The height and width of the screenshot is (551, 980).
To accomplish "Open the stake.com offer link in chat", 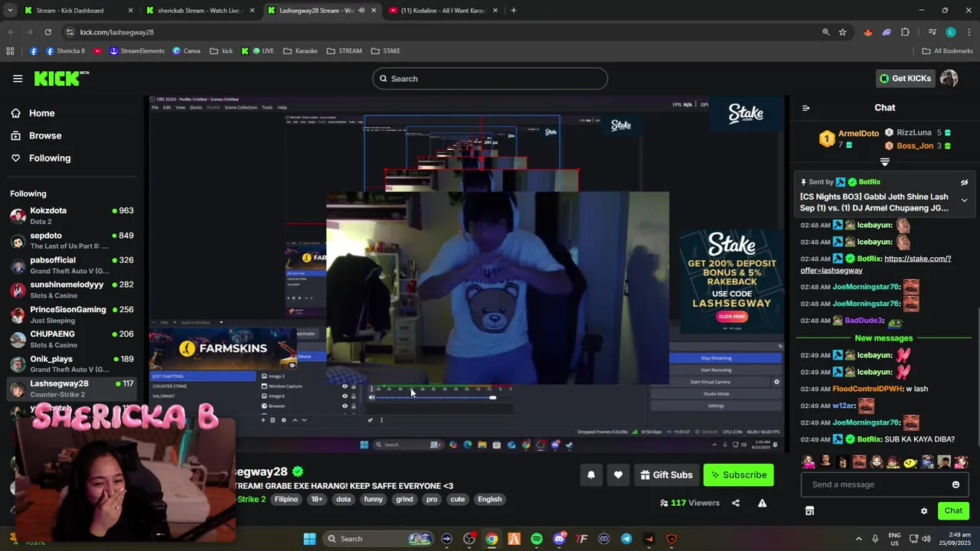I will click(x=876, y=264).
